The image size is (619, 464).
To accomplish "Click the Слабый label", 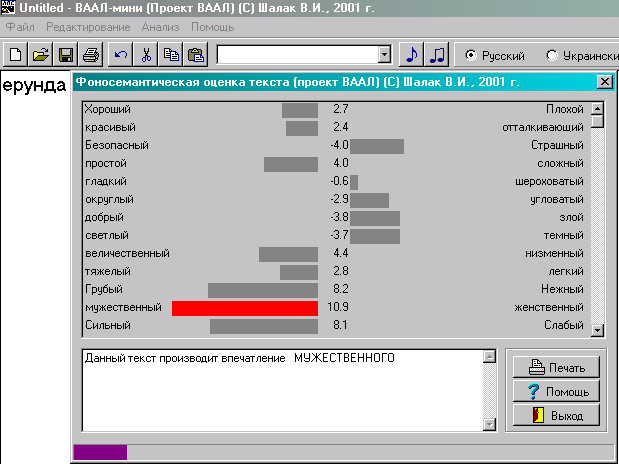I will click(564, 325).
